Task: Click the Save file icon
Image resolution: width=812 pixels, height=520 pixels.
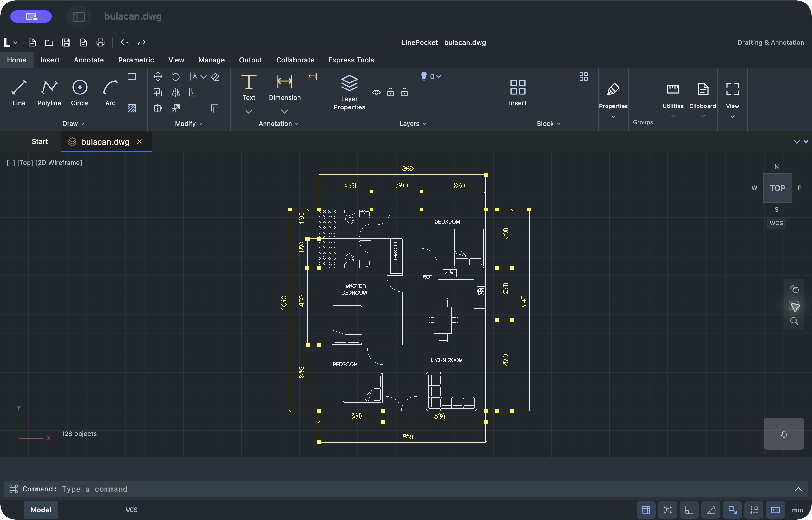Action: click(66, 42)
